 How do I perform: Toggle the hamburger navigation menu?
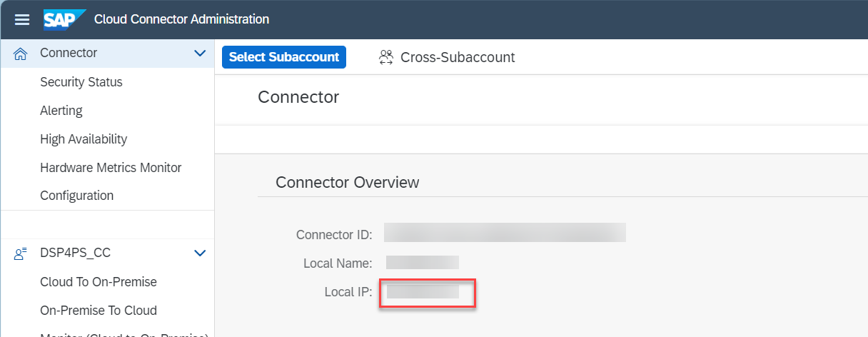click(21, 19)
